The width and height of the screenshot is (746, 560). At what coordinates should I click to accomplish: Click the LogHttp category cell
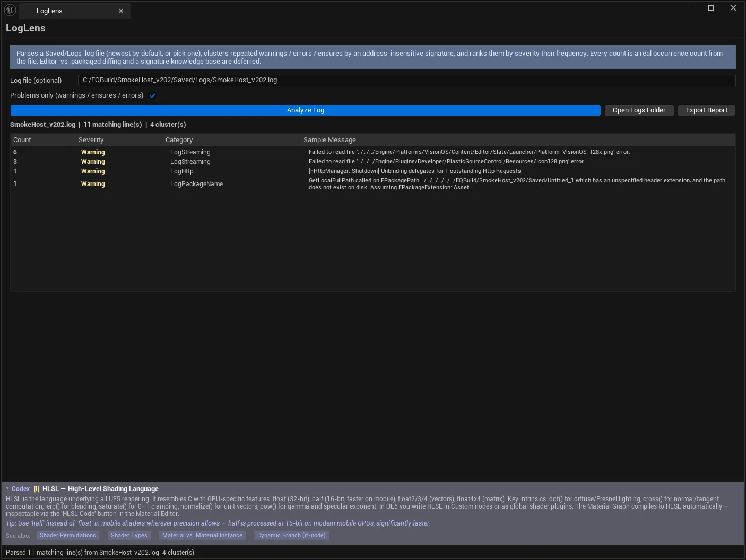point(182,171)
